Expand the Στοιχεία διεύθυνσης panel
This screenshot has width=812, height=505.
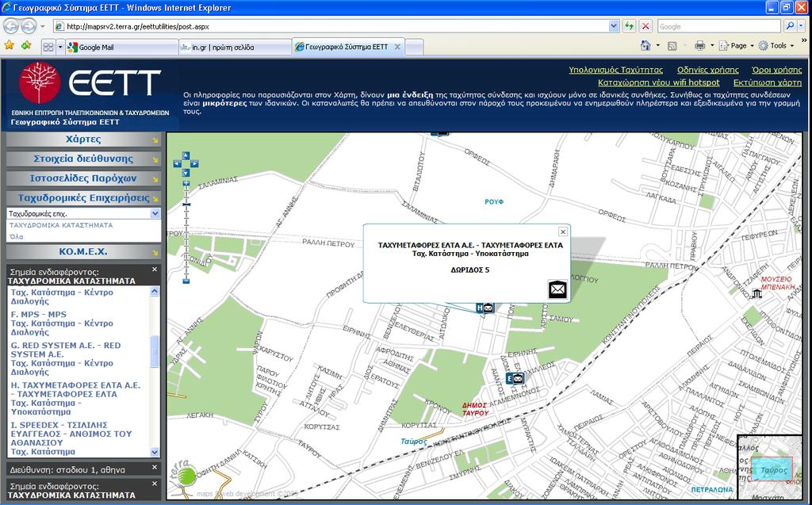point(83,159)
